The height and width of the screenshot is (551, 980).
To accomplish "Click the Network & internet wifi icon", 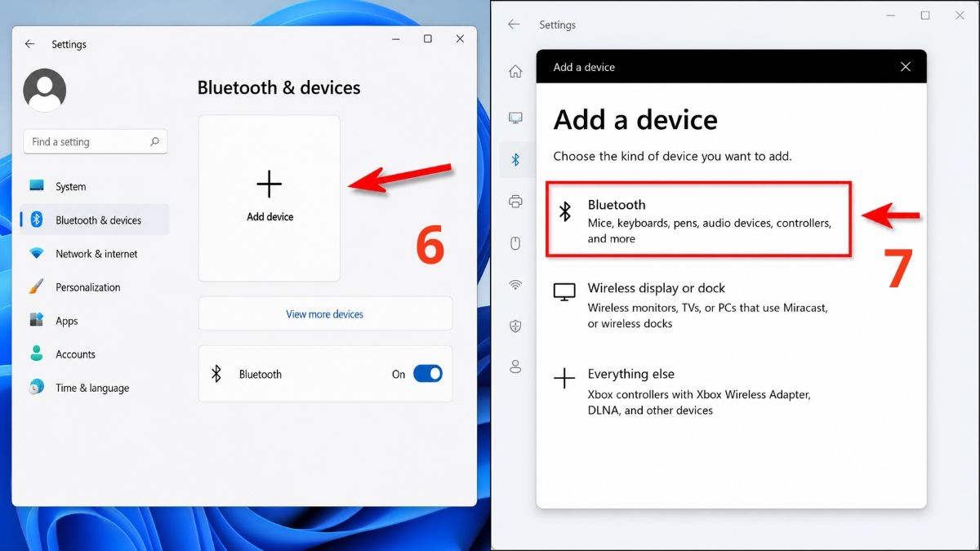I will pyautogui.click(x=37, y=254).
